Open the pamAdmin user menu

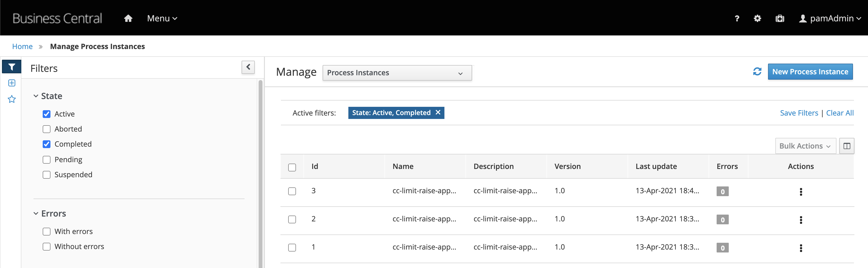click(830, 18)
